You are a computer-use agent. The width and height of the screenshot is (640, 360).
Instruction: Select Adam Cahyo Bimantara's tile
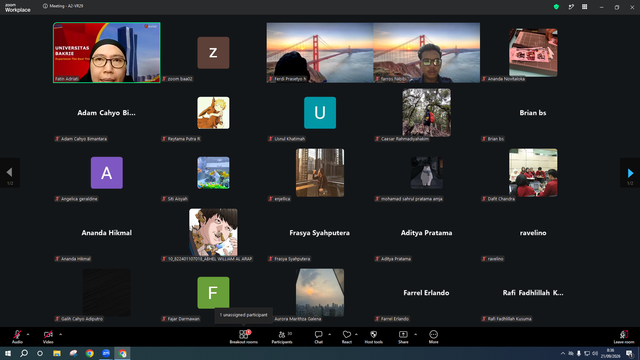[x=107, y=113]
